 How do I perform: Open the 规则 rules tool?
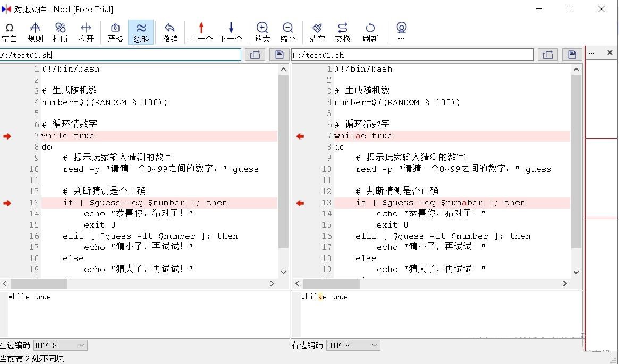click(35, 32)
